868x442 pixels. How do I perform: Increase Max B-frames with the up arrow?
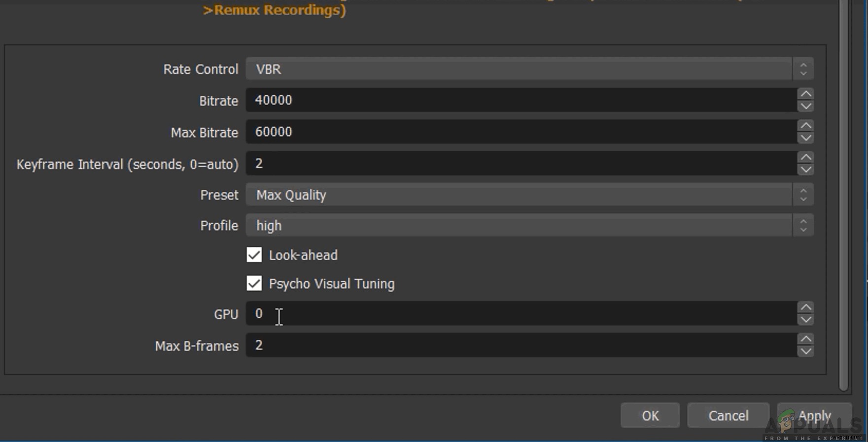[805, 339]
